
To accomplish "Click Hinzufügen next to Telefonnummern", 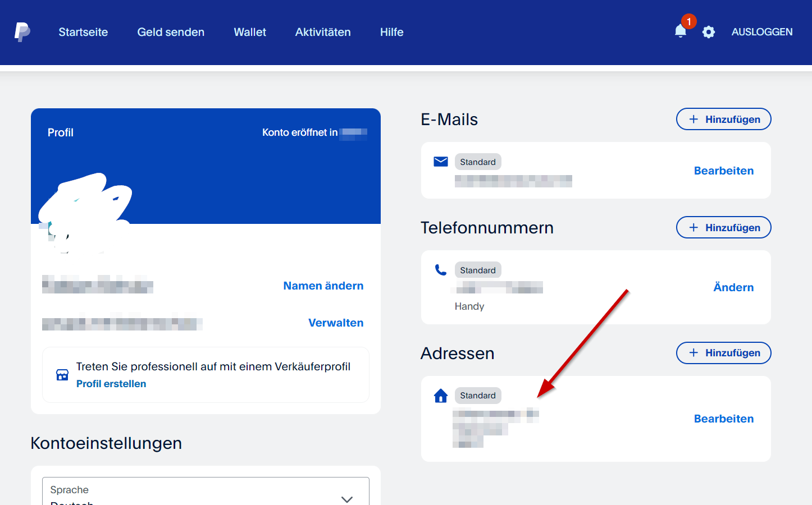I will click(x=724, y=227).
